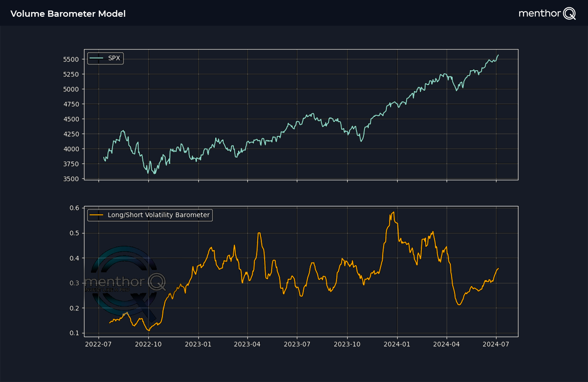588x382 pixels.
Task: Click the Volume Barometer Model title
Action: click(68, 14)
